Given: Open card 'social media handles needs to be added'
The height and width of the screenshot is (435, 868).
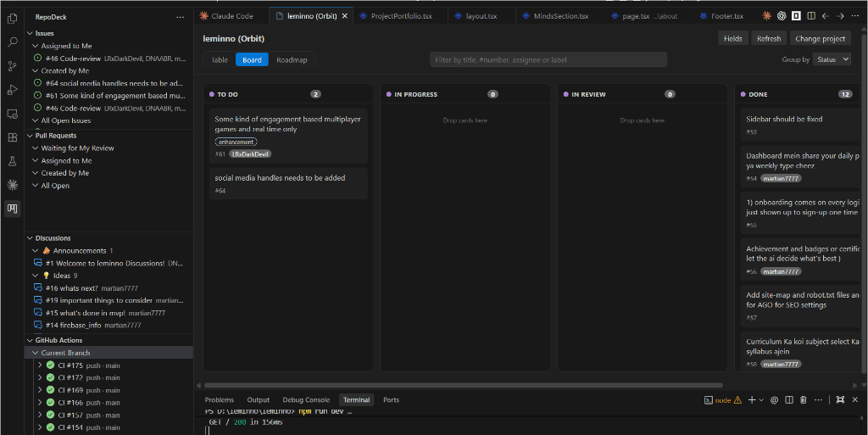Looking at the screenshot, I should click(288, 183).
